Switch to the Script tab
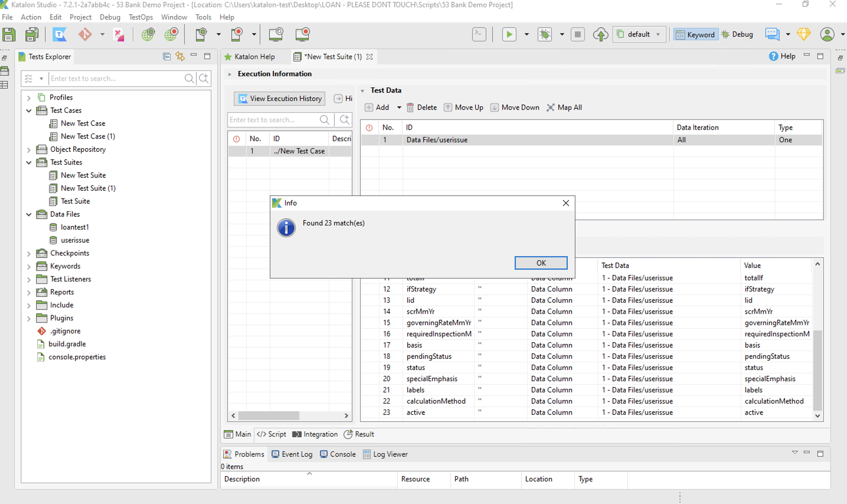847x504 pixels. coord(271,434)
